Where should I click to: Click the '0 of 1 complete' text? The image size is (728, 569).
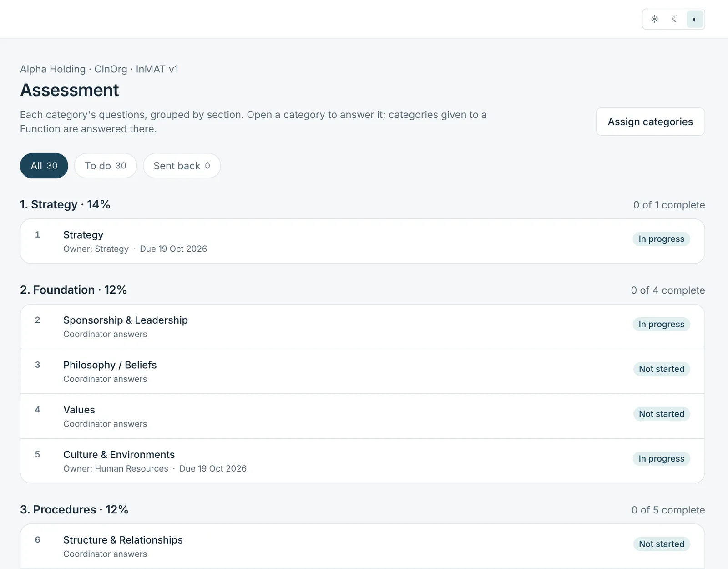tap(669, 205)
